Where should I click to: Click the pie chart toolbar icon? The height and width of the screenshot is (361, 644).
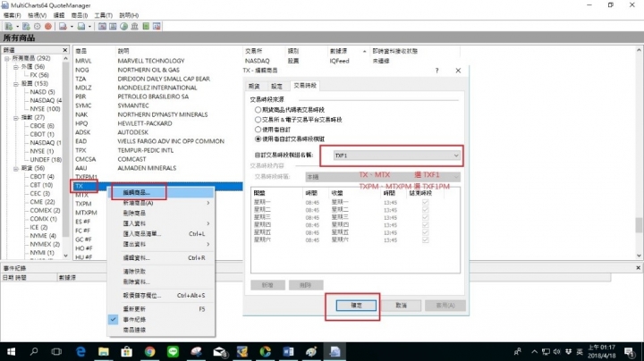coord(124,26)
